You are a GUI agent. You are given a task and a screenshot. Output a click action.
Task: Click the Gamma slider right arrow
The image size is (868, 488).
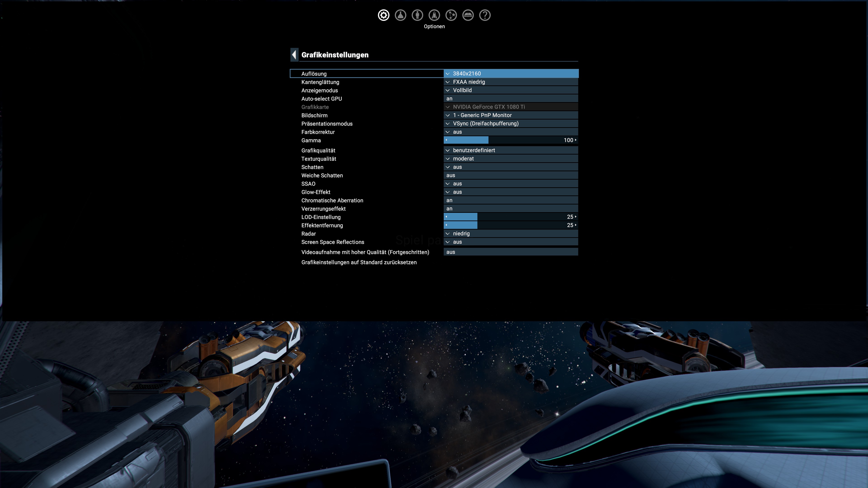[x=576, y=140]
